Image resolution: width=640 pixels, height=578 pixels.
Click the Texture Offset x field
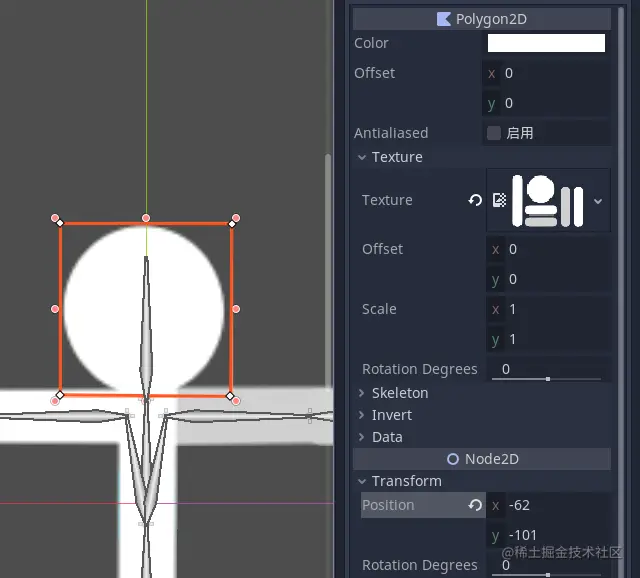point(549,249)
